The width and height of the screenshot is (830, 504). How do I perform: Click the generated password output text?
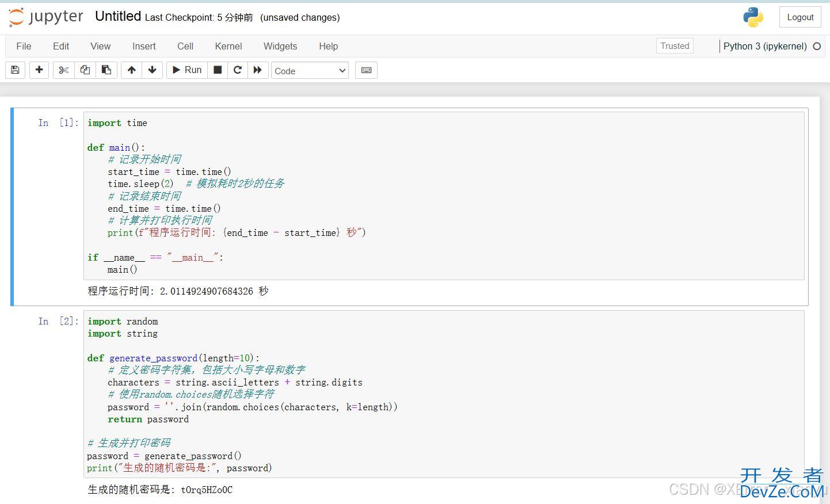pos(160,490)
